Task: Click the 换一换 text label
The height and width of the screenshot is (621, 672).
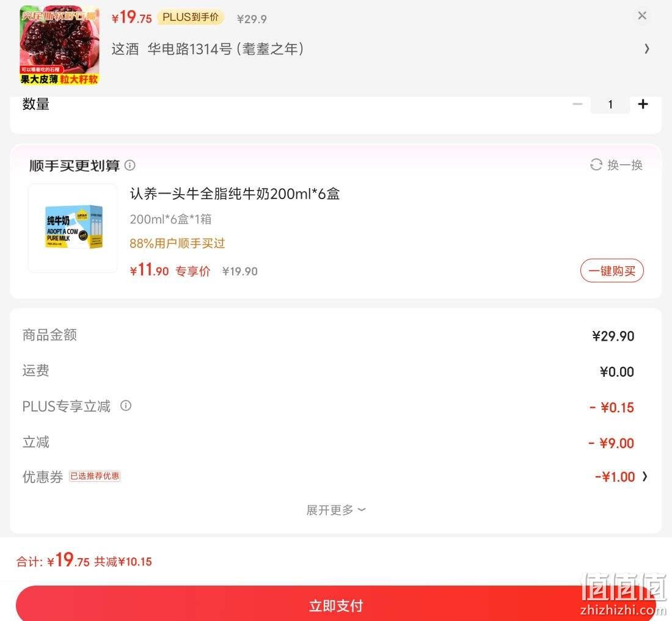Action: pos(625,165)
